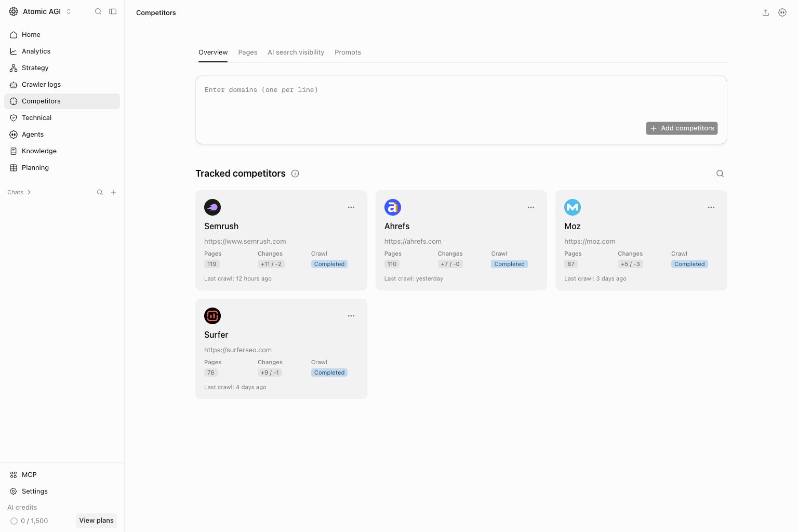The width and height of the screenshot is (798, 532).
Task: Click Surfer changes value +9 / -1
Action: click(x=270, y=373)
